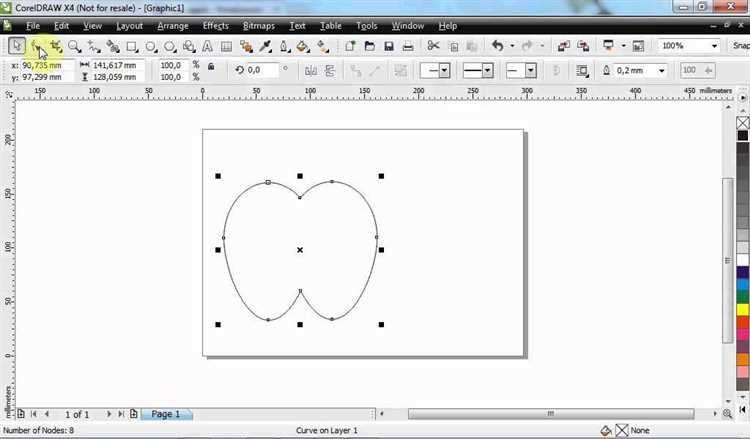Select the Table tool
The width and height of the screenshot is (750, 439).
click(227, 46)
